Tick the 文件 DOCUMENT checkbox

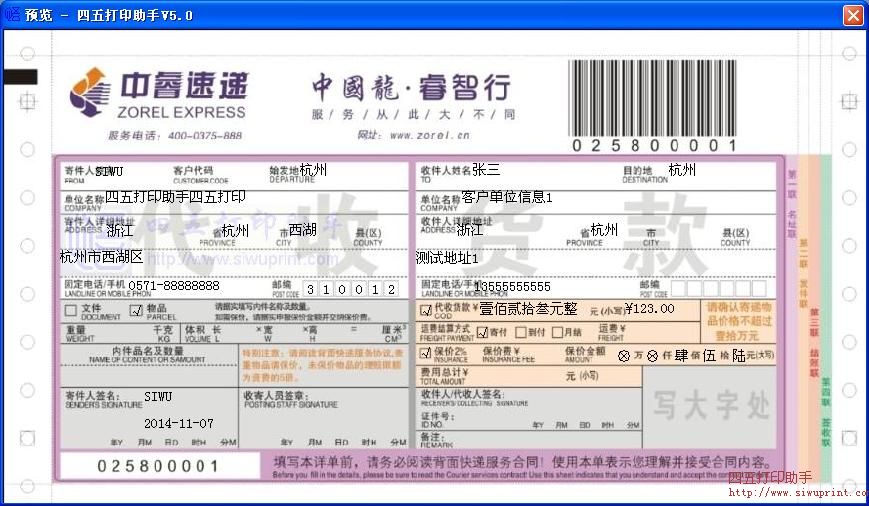coord(70,310)
